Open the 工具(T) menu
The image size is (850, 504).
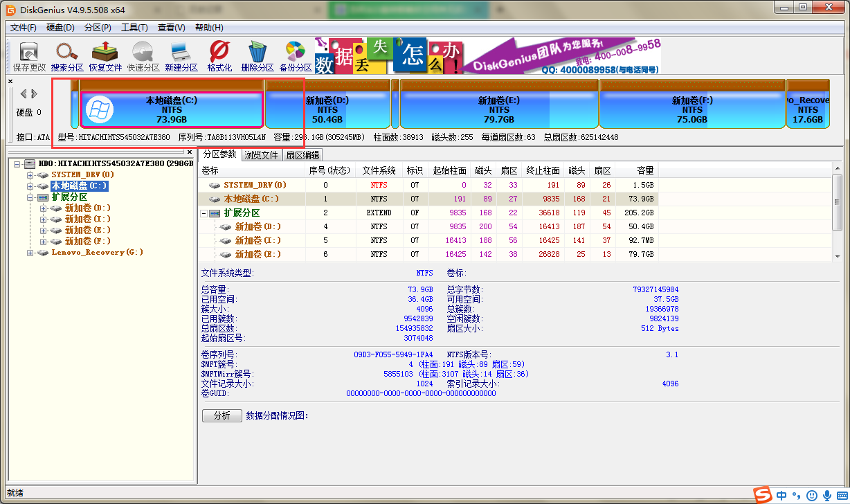(x=134, y=28)
